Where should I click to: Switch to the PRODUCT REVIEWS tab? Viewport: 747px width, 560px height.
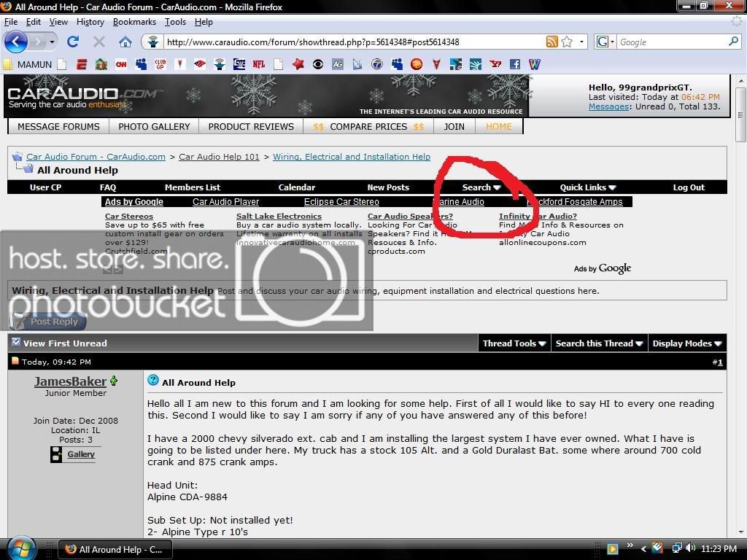click(x=251, y=126)
